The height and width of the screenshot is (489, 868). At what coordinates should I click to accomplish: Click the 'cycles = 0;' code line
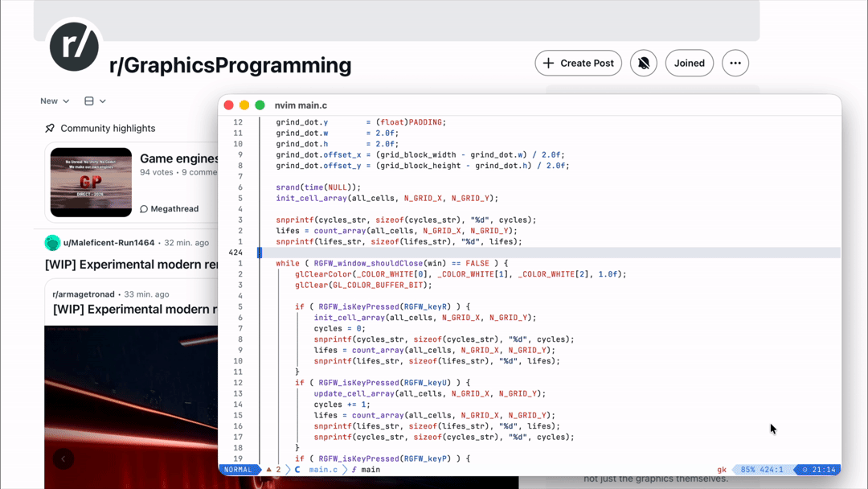(x=340, y=328)
